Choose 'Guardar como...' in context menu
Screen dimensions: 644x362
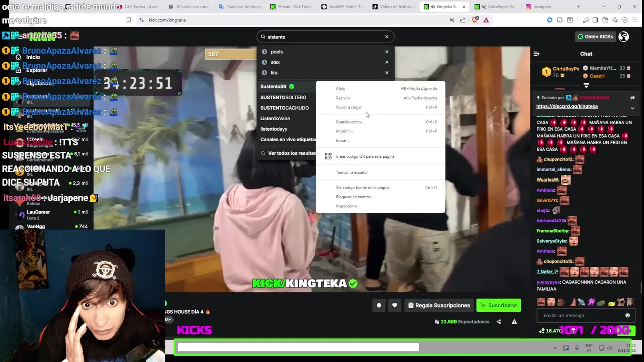[380, 122]
